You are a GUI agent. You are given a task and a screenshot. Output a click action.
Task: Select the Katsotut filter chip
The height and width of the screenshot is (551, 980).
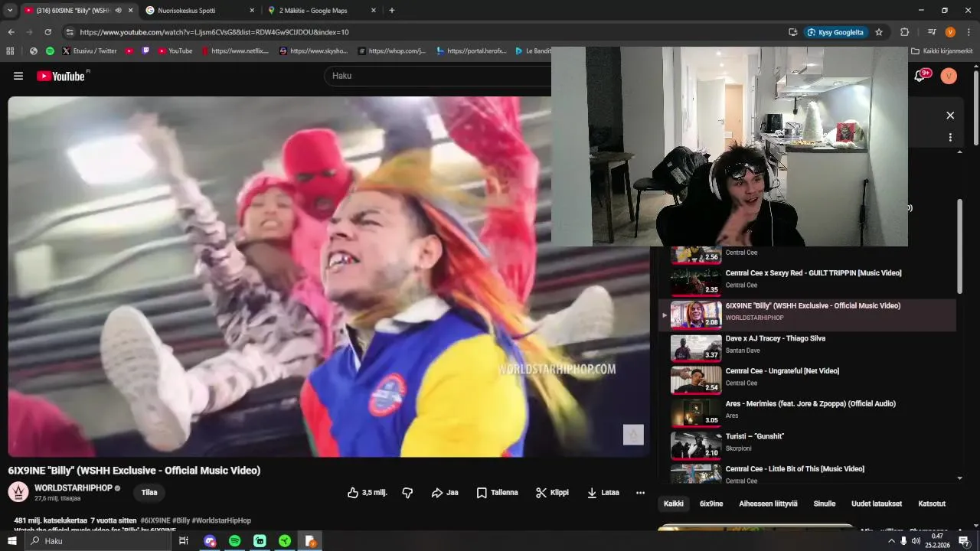pos(932,504)
